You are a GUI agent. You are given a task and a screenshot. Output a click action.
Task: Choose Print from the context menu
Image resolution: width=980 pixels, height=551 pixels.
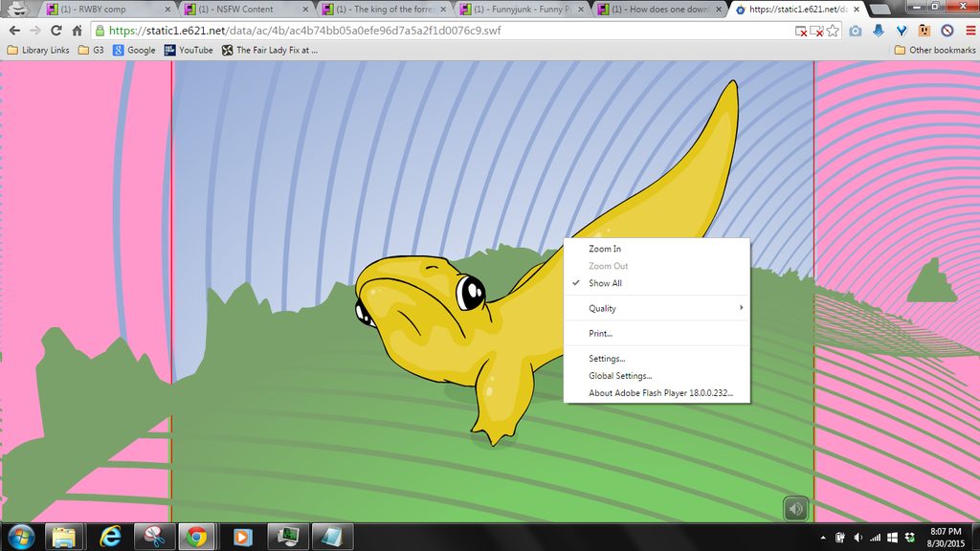pos(600,333)
